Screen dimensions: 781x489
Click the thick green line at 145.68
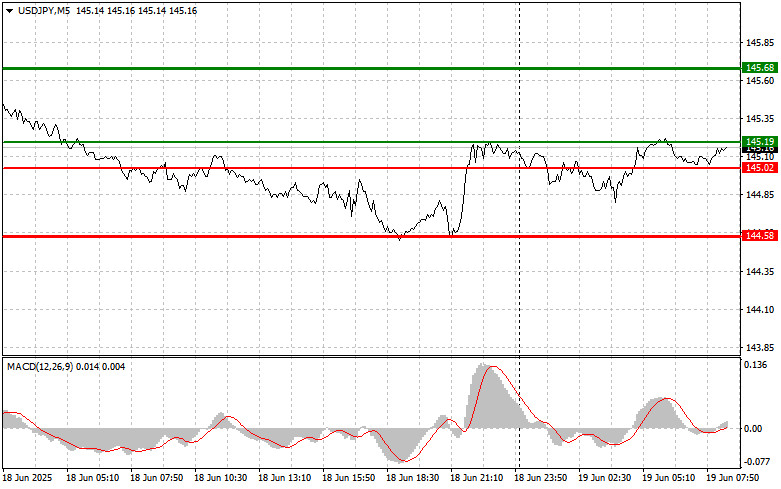(300, 68)
